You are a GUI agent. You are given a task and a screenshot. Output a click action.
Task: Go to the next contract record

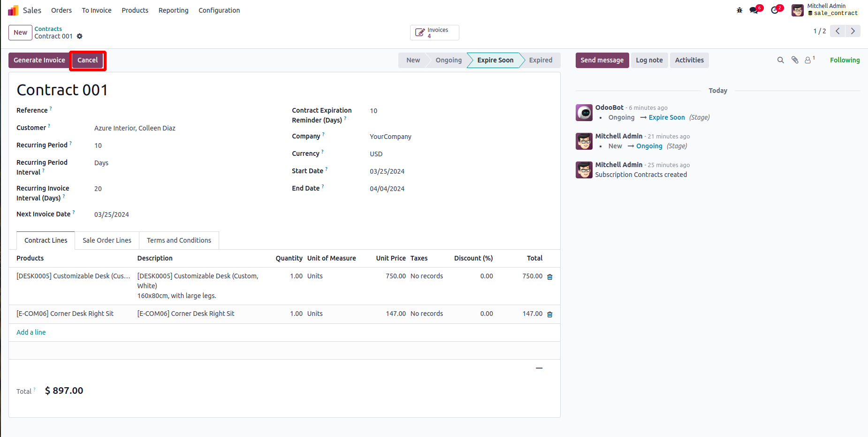[853, 31]
